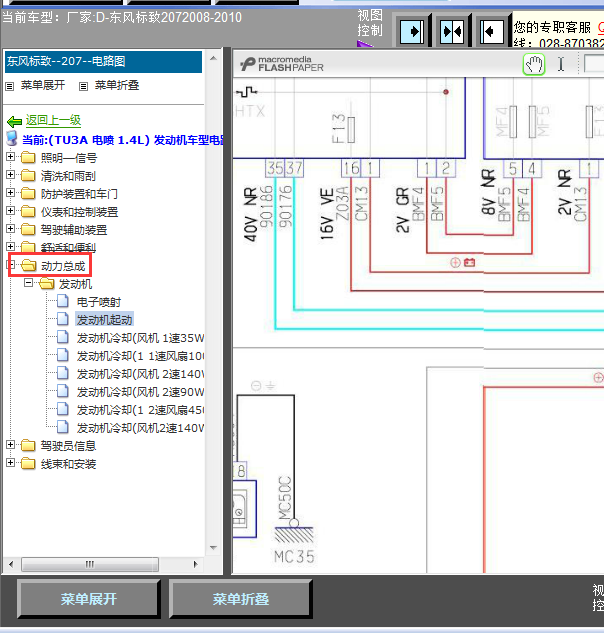The width and height of the screenshot is (604, 633).
Task: Select the FlashPaper hand pan tool
Action: coord(534,65)
